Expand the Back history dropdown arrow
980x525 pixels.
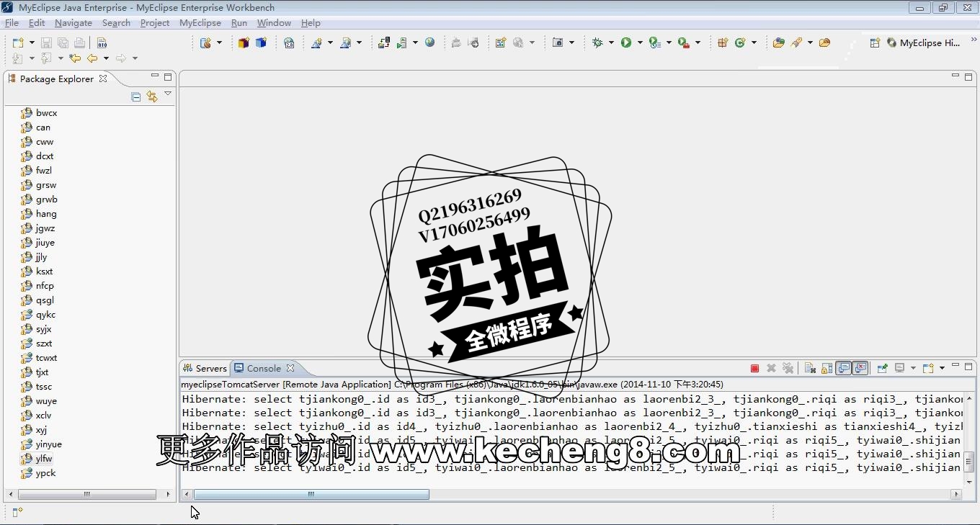(106, 58)
